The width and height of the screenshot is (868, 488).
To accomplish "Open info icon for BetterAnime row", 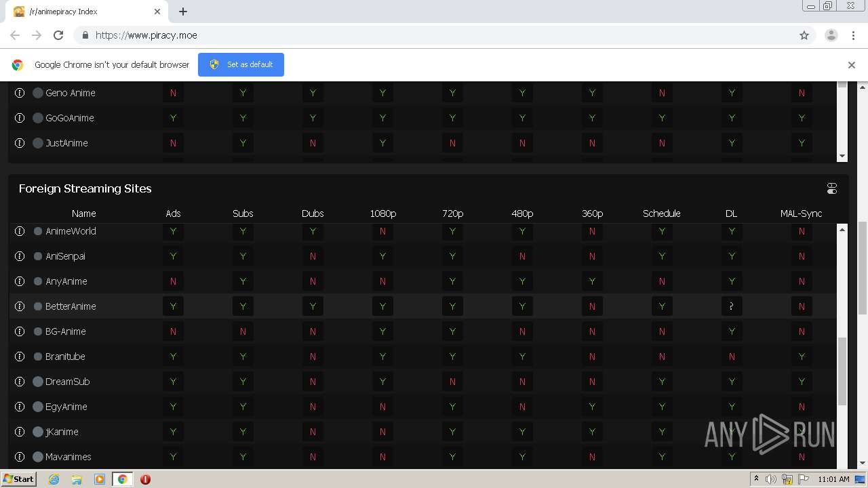I will point(20,306).
